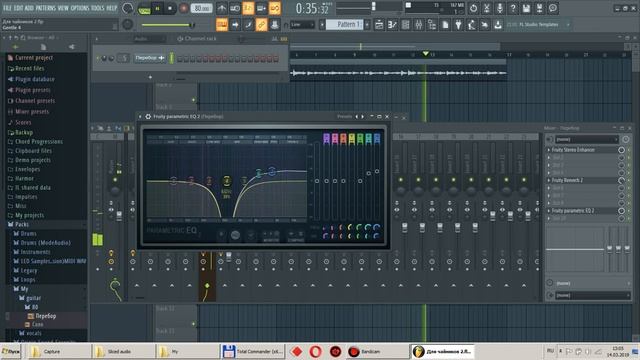Arm the record button
640x360 pixels.
(x=184, y=9)
